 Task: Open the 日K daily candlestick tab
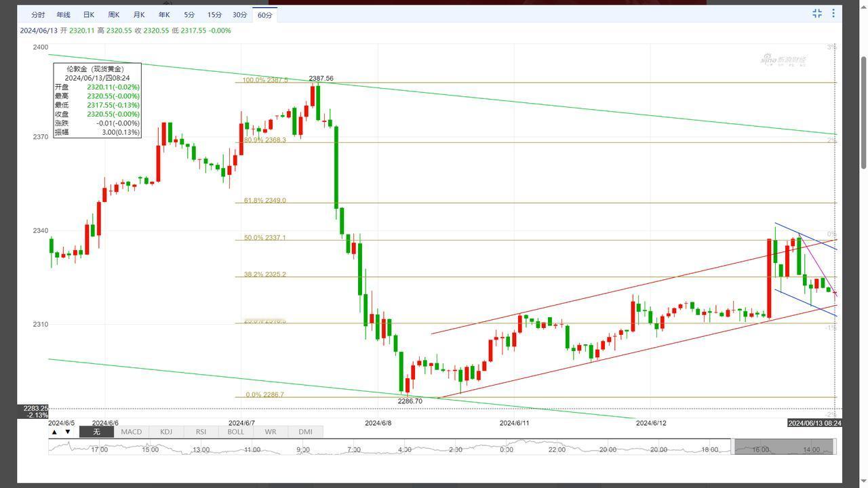click(x=89, y=15)
